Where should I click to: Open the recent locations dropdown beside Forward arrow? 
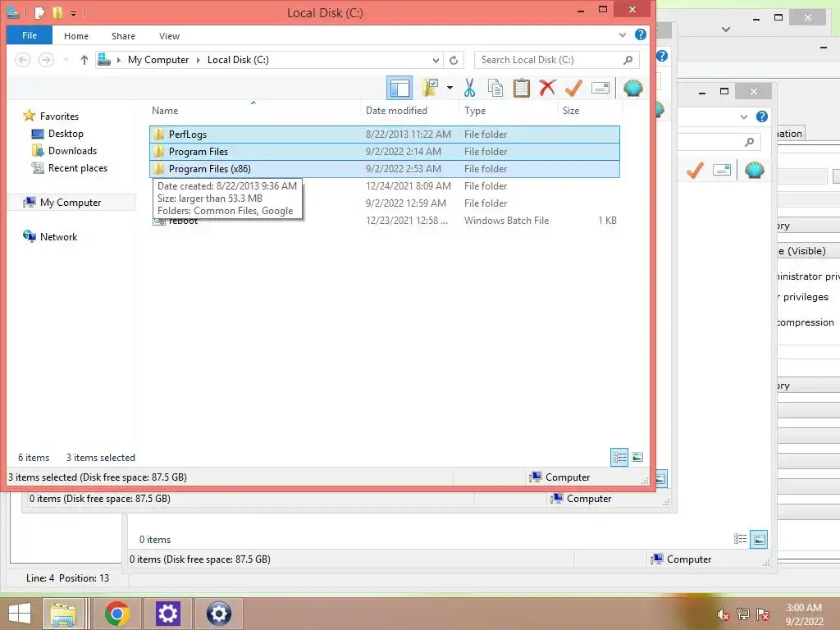pos(66,60)
